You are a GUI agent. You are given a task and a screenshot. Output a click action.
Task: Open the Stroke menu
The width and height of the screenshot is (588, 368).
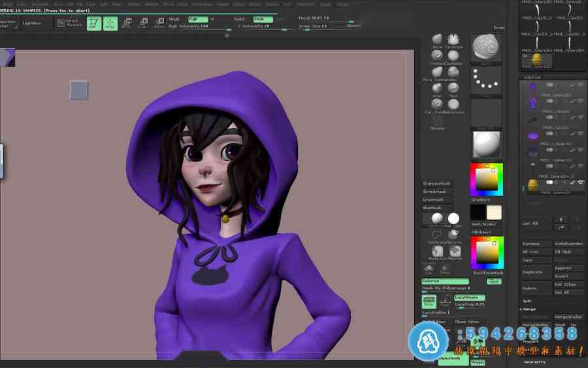[255, 4]
